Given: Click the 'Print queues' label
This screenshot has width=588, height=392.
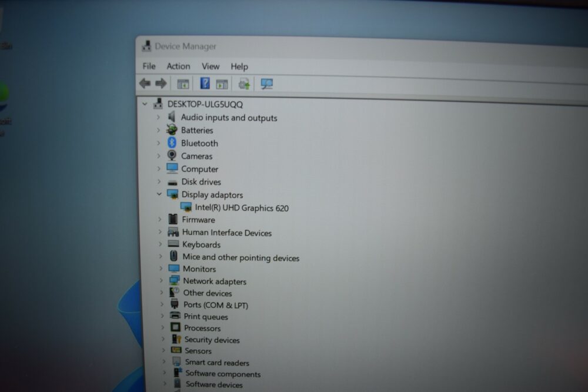Looking at the screenshot, I should [206, 317].
